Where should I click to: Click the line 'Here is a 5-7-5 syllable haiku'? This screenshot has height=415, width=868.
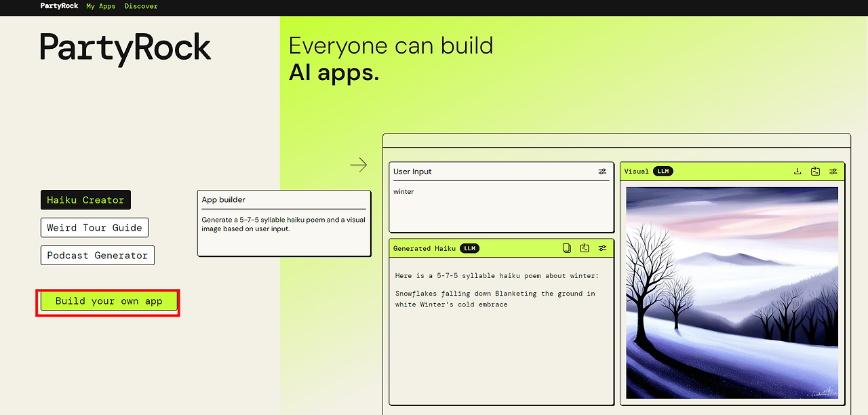[497, 276]
